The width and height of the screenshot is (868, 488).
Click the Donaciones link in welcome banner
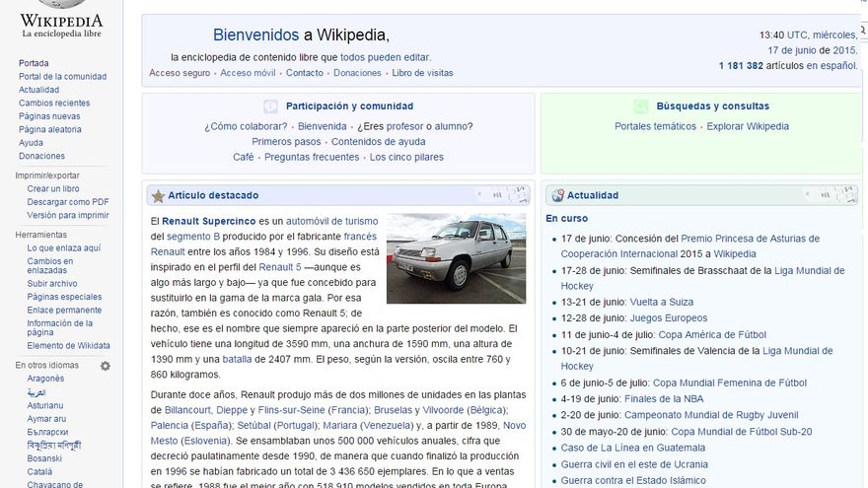point(357,73)
